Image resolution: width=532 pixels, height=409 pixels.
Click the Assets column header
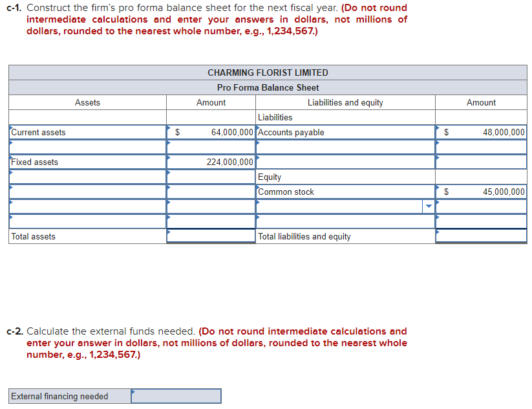[87, 103]
